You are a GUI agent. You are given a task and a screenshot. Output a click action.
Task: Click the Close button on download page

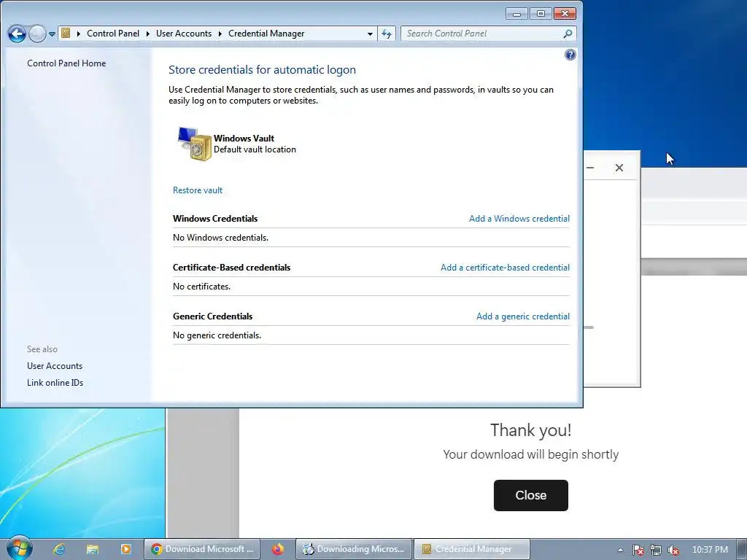coord(531,495)
